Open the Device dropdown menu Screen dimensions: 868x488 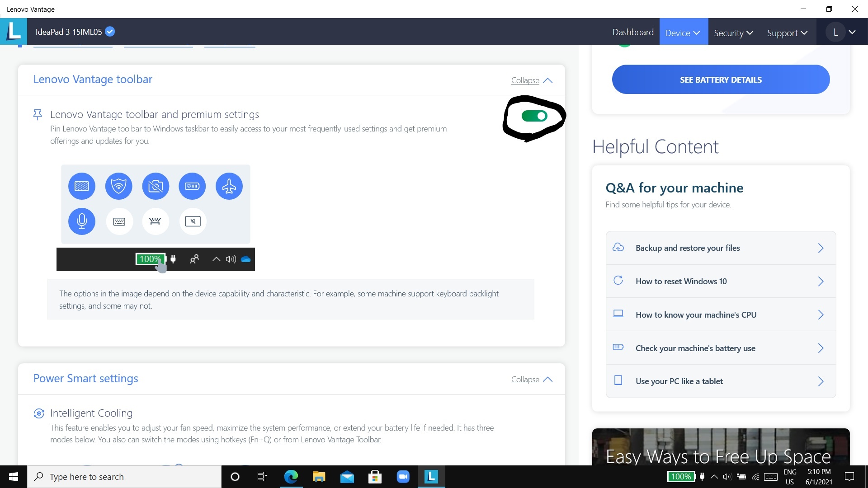683,32
